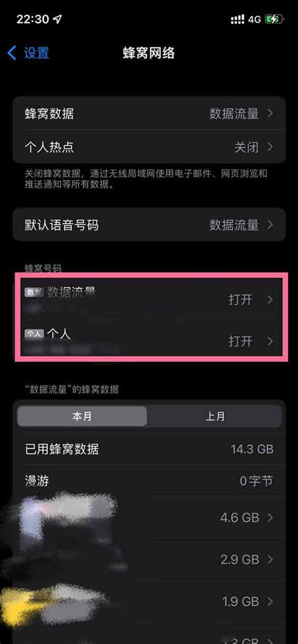The height and width of the screenshot is (644, 298).
Task: Tap the 打开 status of 数据流量 line
Action: pos(240,300)
